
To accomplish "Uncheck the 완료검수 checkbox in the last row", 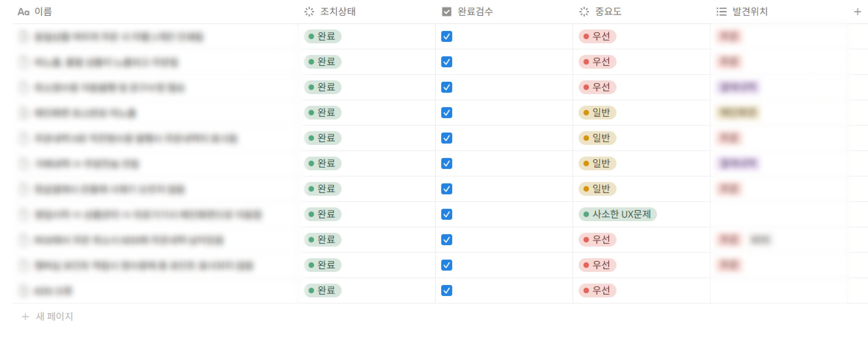I will [446, 291].
